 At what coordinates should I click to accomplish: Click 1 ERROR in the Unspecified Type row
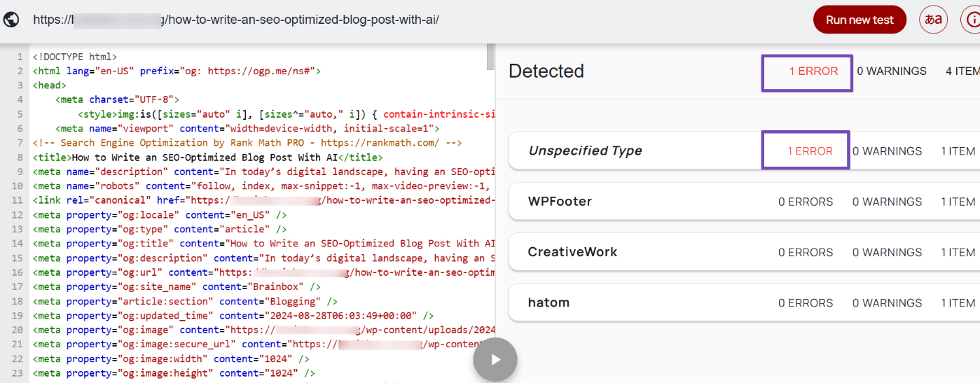[810, 151]
